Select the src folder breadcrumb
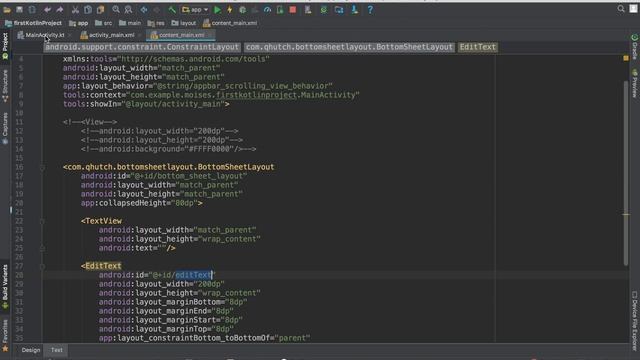Screen dimensions: 640x360 [104, 23]
